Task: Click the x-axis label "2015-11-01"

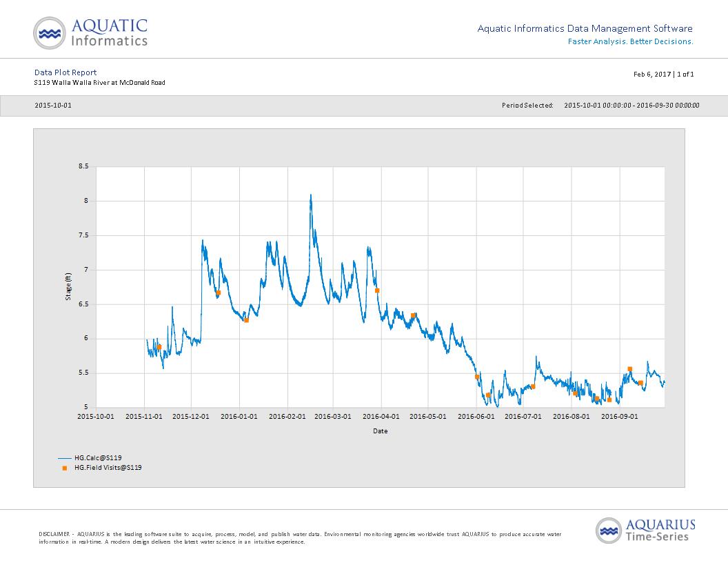Action: [144, 417]
